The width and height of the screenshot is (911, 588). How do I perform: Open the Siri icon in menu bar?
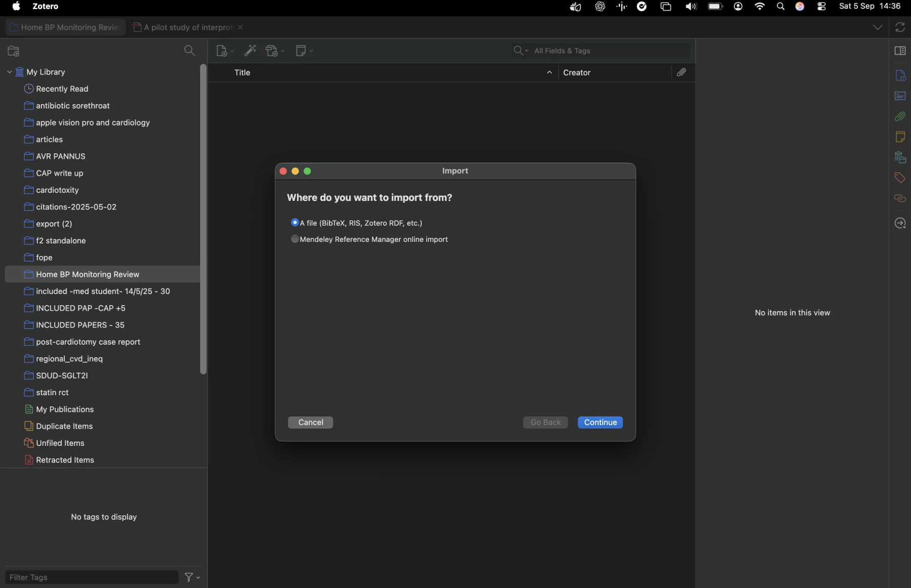800,7
